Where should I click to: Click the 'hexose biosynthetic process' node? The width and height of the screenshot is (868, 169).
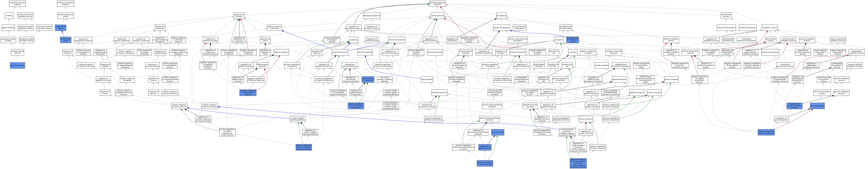click(x=822, y=93)
